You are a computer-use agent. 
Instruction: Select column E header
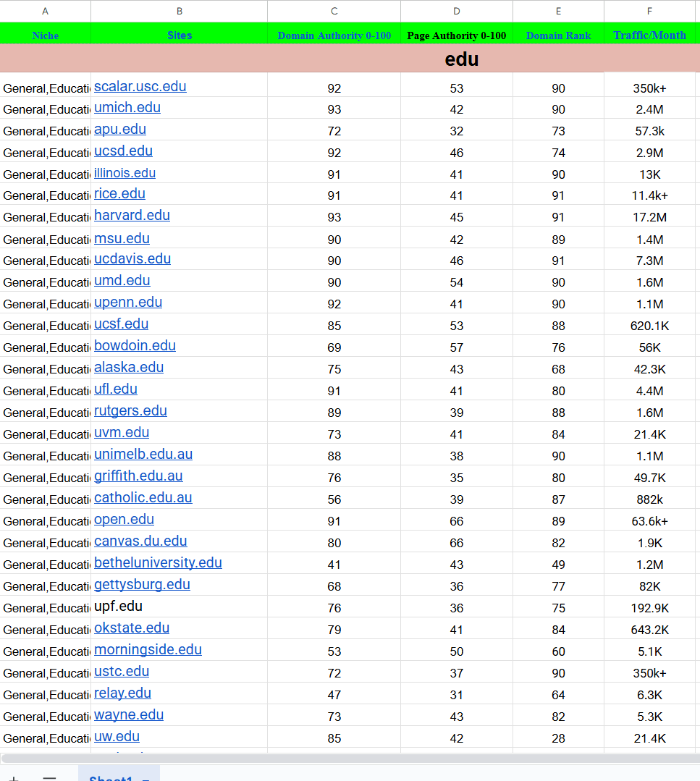point(559,11)
